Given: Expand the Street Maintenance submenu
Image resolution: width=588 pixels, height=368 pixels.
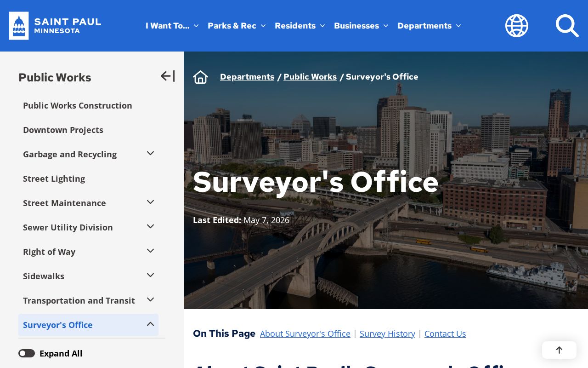Looking at the screenshot, I should coord(150,202).
